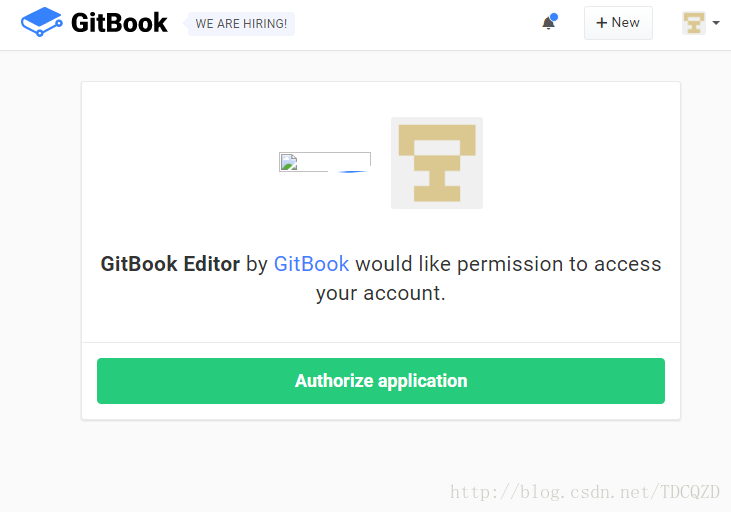Click the broken application logo image
The width and height of the screenshot is (731, 512).
325,162
